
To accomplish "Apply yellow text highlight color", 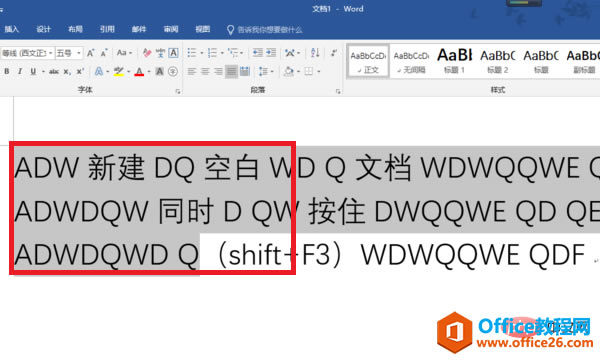I will [x=119, y=72].
